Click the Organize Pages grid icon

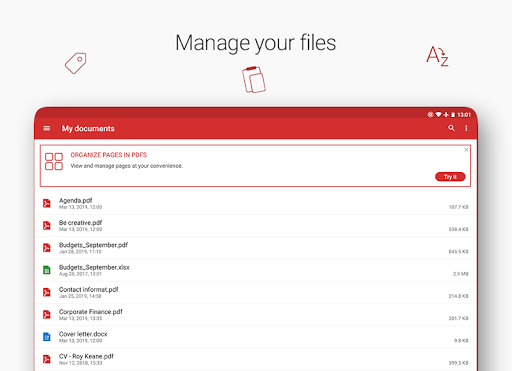[x=54, y=161]
